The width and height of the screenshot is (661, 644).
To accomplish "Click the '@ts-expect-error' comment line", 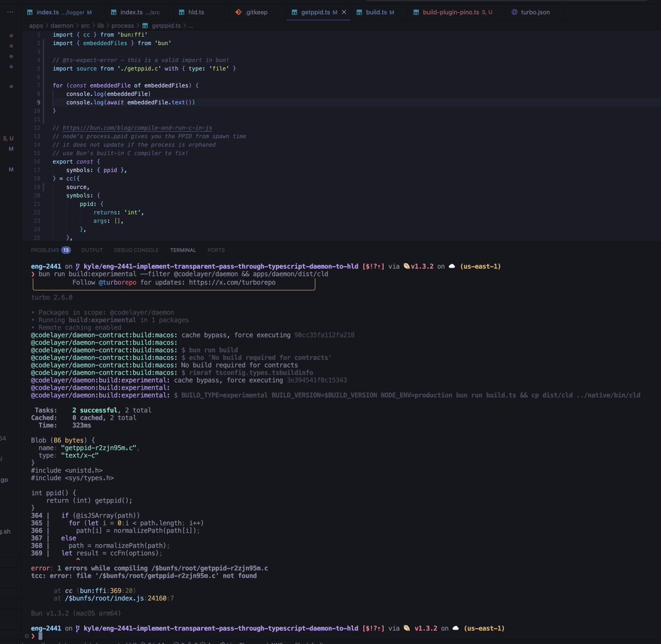I will tap(140, 60).
